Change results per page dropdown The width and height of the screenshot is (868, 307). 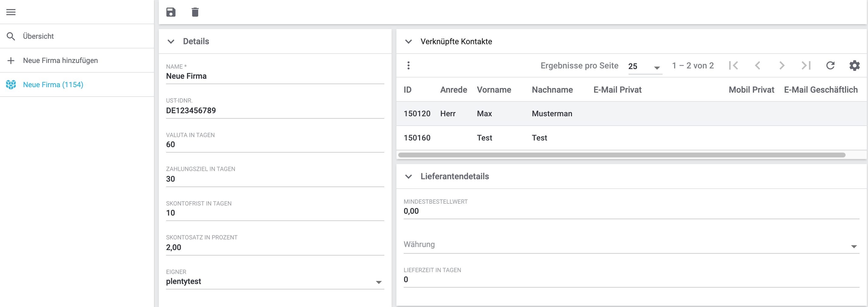pos(644,66)
